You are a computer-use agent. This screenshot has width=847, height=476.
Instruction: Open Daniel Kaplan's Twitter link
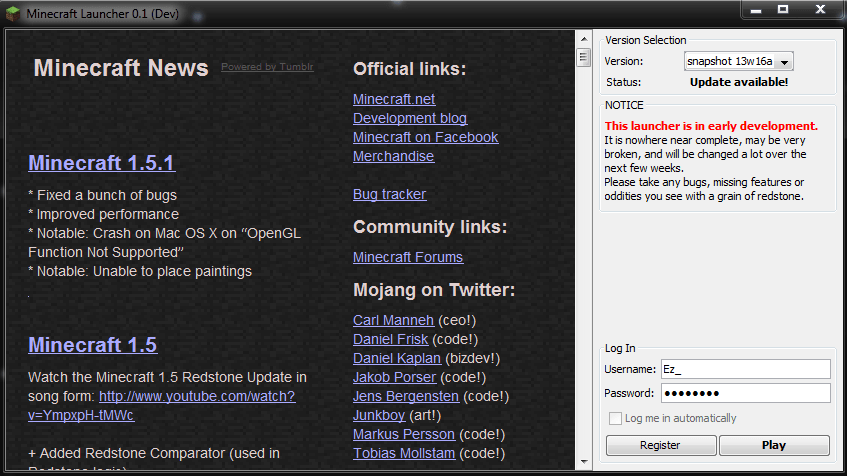coord(397,358)
